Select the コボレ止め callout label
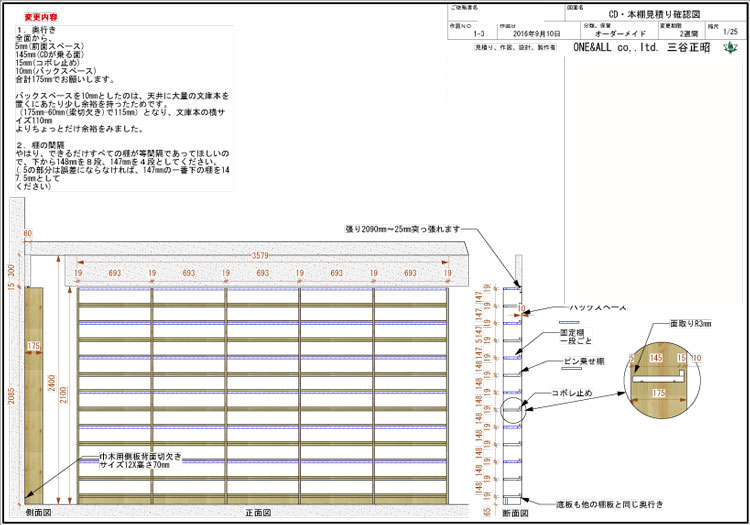Screen dimensions: 750x525 click(x=572, y=393)
